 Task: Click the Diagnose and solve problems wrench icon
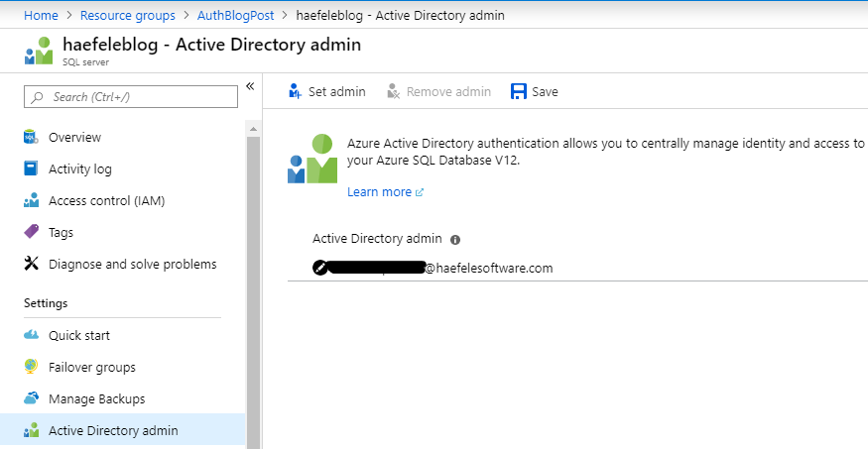pyautogui.click(x=31, y=264)
